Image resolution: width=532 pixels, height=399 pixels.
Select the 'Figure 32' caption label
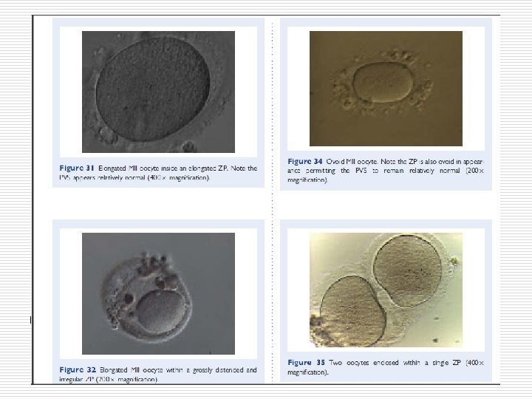(78, 370)
